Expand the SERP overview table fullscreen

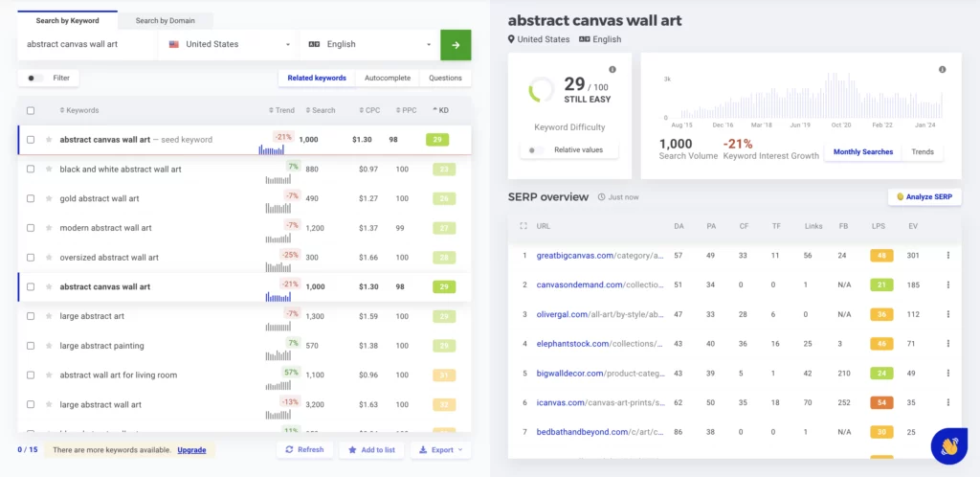click(x=523, y=226)
